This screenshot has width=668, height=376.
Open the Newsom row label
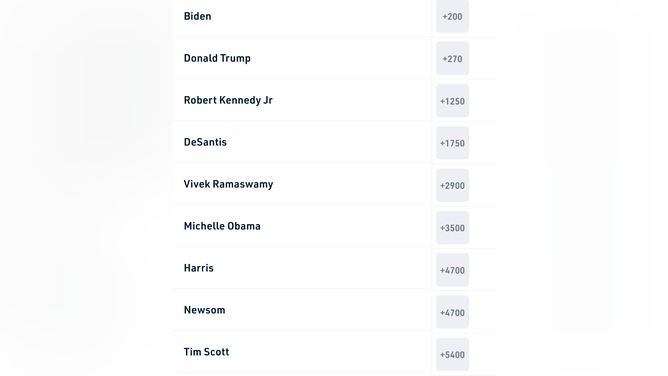pyautogui.click(x=204, y=310)
